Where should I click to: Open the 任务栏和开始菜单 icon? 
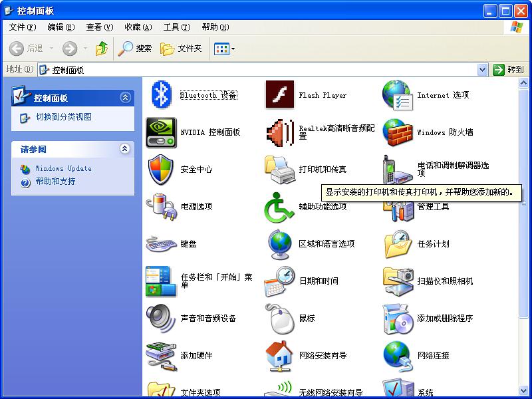pyautogui.click(x=161, y=281)
